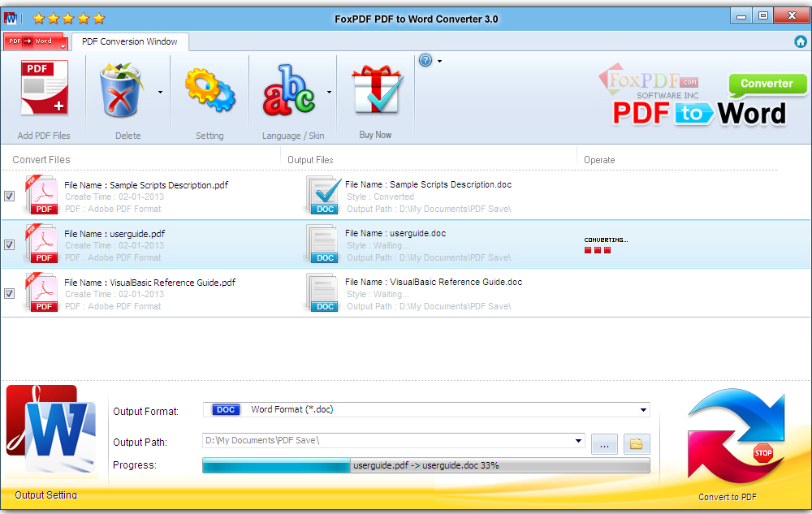Click the Add PDF Files icon
This screenshot has width=812, height=514.
pos(44,89)
